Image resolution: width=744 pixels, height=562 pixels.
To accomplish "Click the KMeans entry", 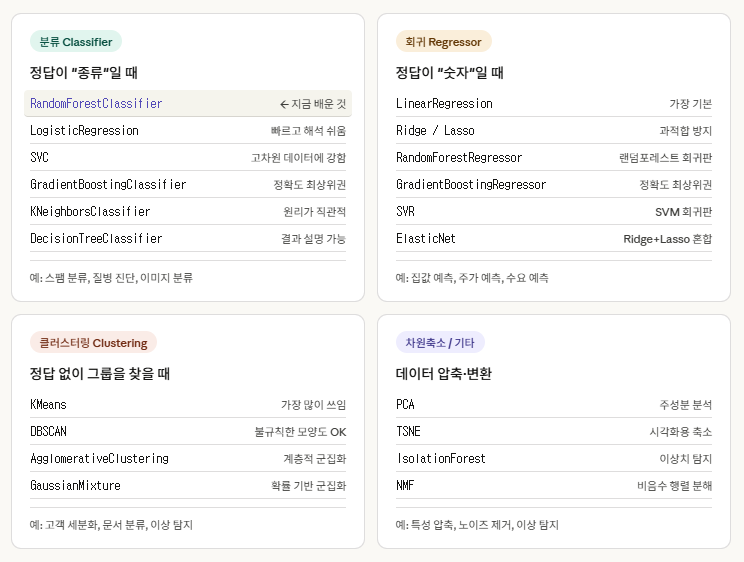I will tap(49, 405).
